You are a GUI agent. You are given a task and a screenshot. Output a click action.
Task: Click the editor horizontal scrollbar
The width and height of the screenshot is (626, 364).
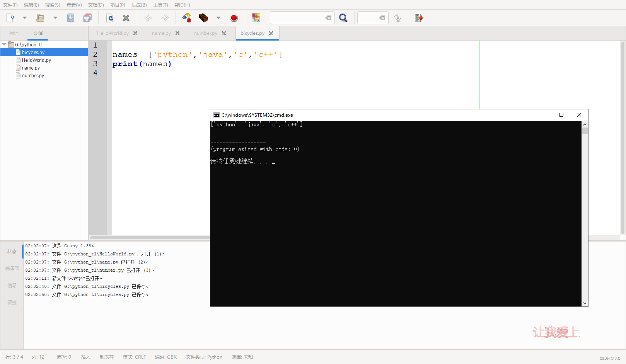pyautogui.click(x=150, y=238)
